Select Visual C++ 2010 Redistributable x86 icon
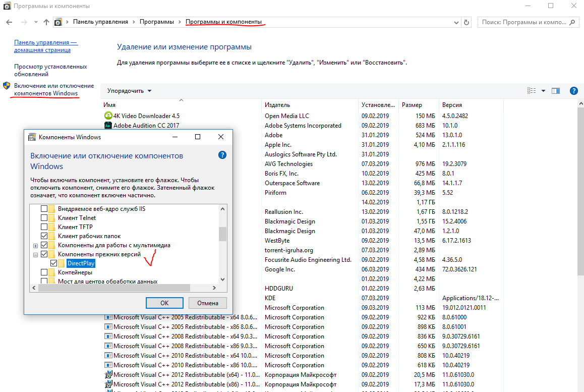This screenshot has width=584, height=392. pyautogui.click(x=108, y=365)
